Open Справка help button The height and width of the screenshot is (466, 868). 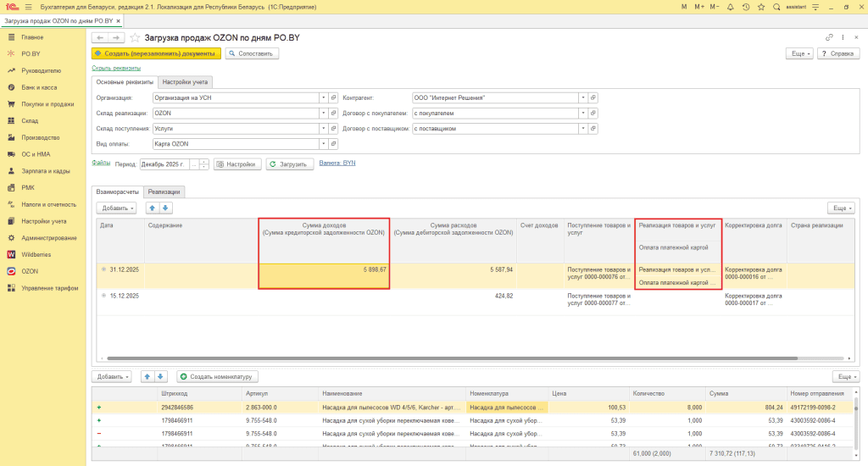pos(838,53)
